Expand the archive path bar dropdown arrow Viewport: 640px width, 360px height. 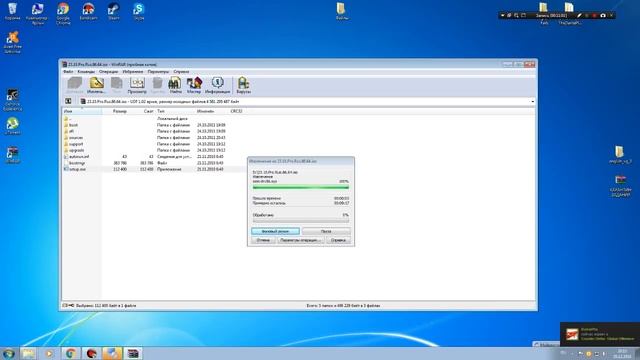tap(532, 101)
